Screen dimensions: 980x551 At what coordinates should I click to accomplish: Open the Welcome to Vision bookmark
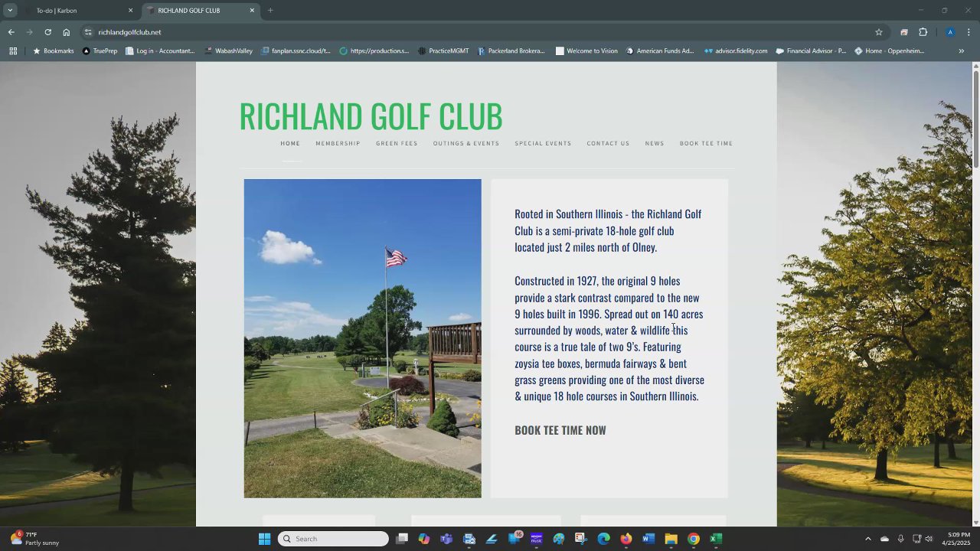coord(586,51)
